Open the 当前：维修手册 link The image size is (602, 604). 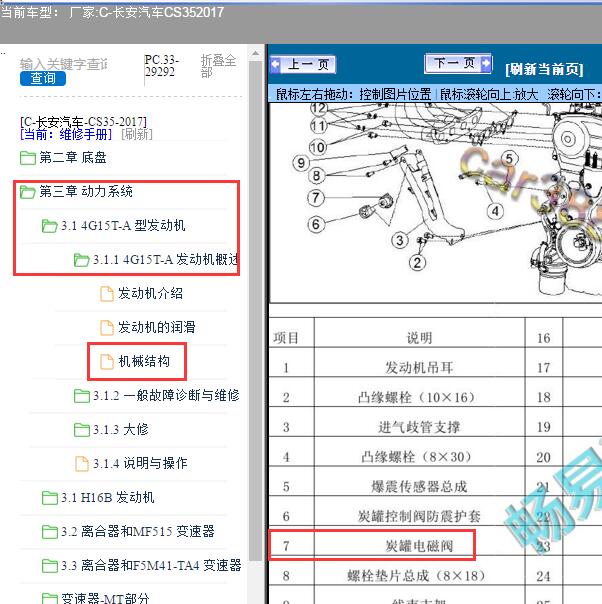pyautogui.click(x=66, y=134)
